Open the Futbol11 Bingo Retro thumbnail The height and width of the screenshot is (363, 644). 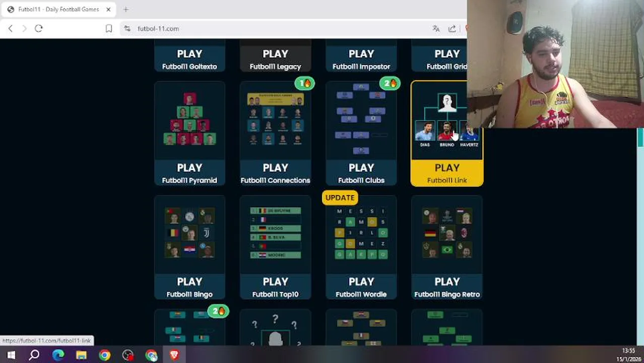pyautogui.click(x=447, y=233)
